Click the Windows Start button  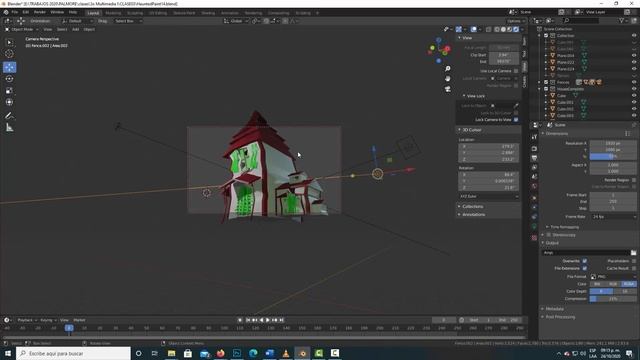(7, 353)
